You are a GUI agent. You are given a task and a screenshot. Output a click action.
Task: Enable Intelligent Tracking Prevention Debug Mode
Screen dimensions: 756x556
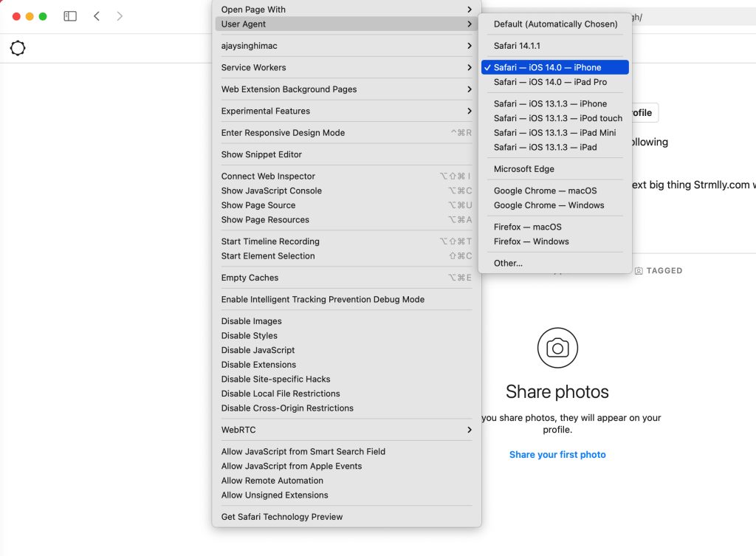coord(346,300)
